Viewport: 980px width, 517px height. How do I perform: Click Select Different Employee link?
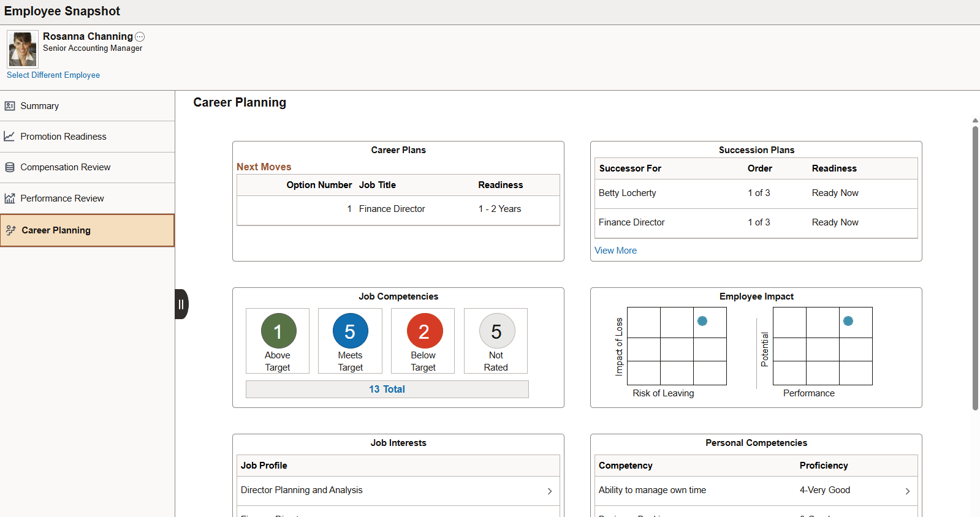click(53, 75)
